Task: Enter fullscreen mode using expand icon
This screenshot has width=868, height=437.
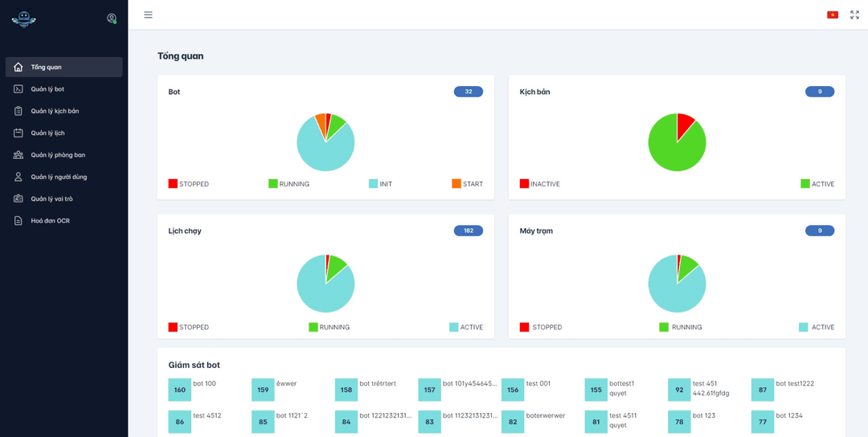Action: pos(854,14)
